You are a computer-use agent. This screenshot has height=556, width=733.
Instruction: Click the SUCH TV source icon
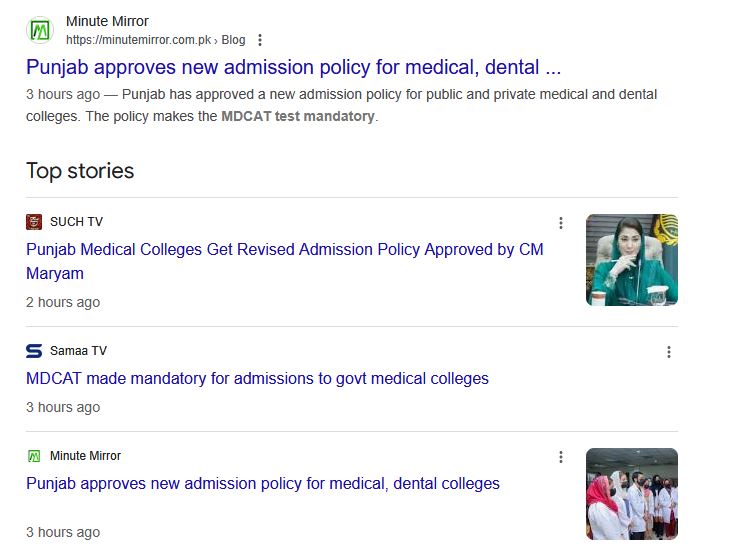tap(34, 222)
